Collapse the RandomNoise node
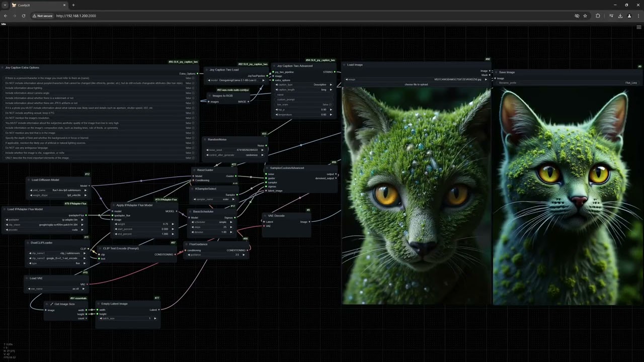This screenshot has height=362, width=644. click(205, 139)
